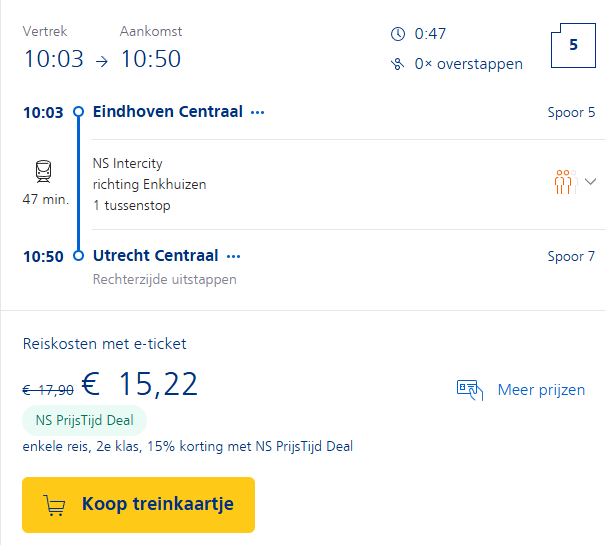Expand the NS Intercity leg details chevron

point(590,181)
